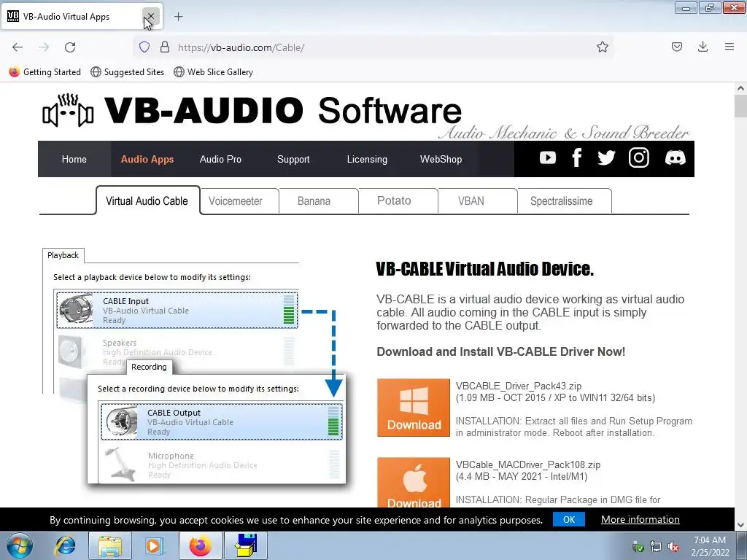
Task: Open the tracking protection shield icon
Action: (x=144, y=47)
